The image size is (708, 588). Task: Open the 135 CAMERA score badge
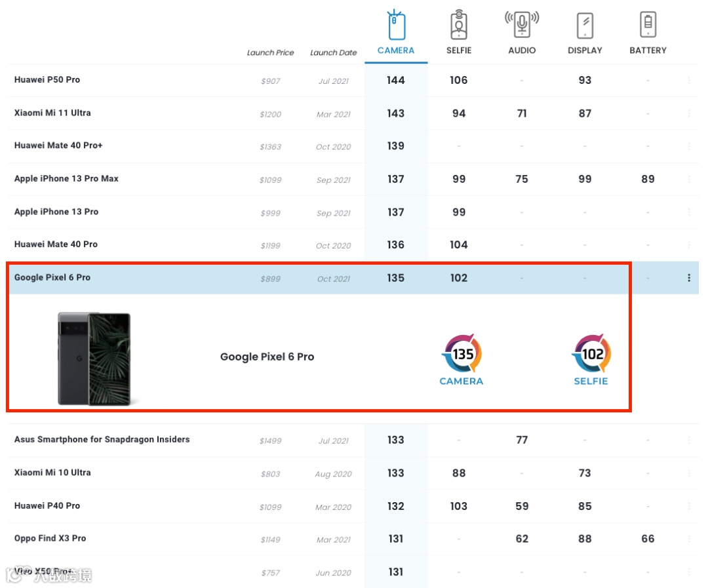462,360
